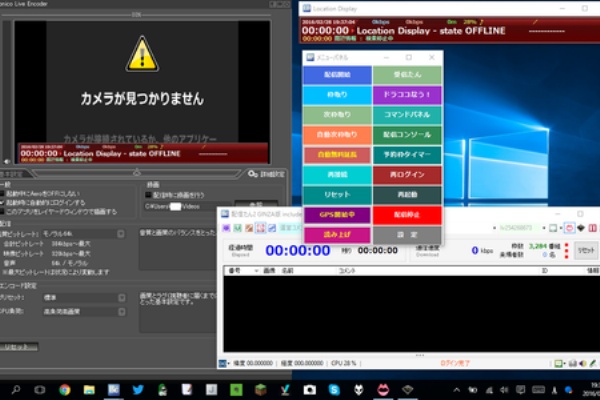Click the red 配信停止 button
The image size is (600, 400).
click(407, 215)
